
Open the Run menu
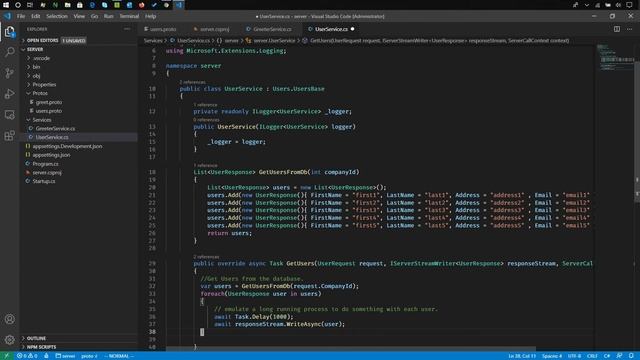(109, 16)
